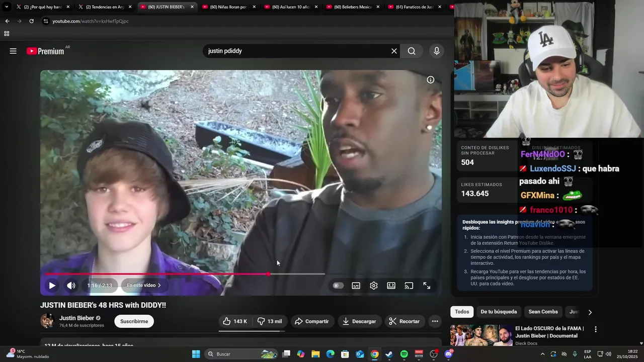Show hidden system tray icons
644x362 pixels.
point(542,354)
